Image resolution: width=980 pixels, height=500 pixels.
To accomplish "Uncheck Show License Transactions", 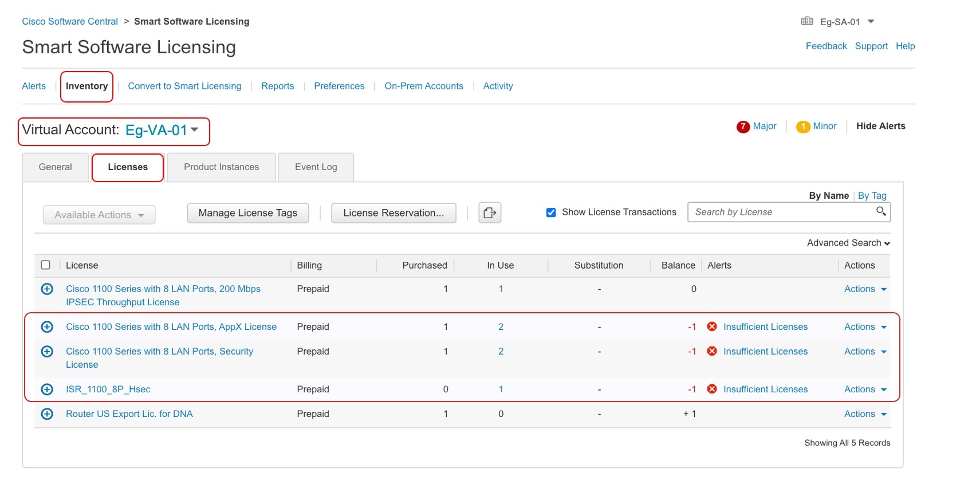I will click(x=551, y=212).
